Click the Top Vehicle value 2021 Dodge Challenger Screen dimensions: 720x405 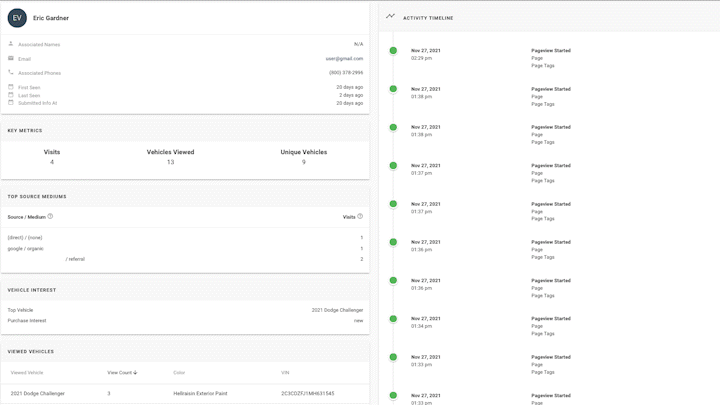point(338,310)
